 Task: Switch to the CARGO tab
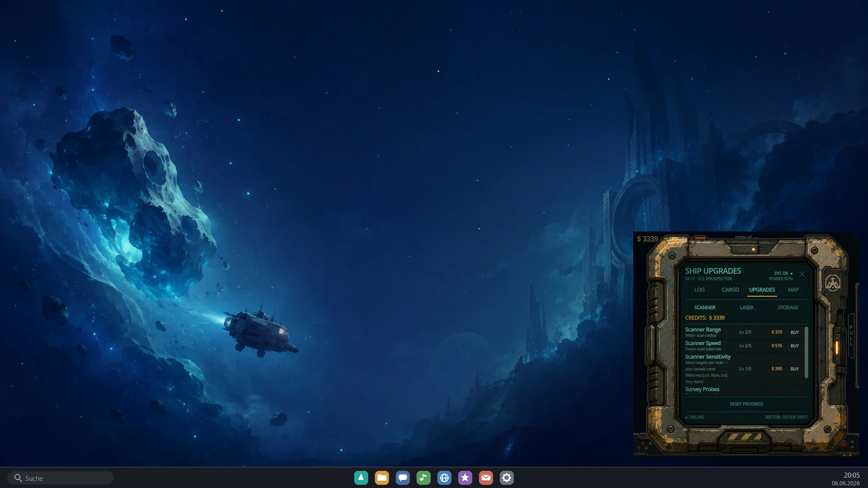pos(730,290)
